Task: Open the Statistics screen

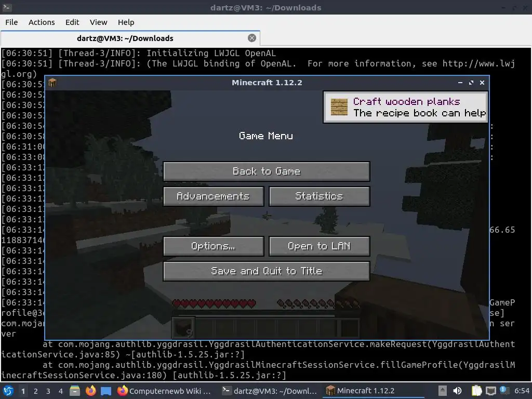Action: point(320,196)
